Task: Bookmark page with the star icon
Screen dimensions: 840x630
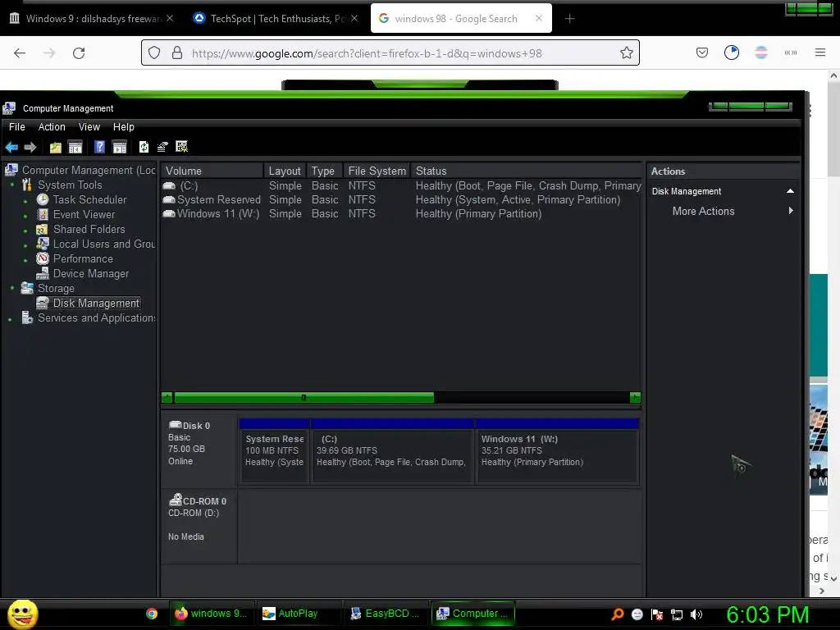Action: pos(626,52)
